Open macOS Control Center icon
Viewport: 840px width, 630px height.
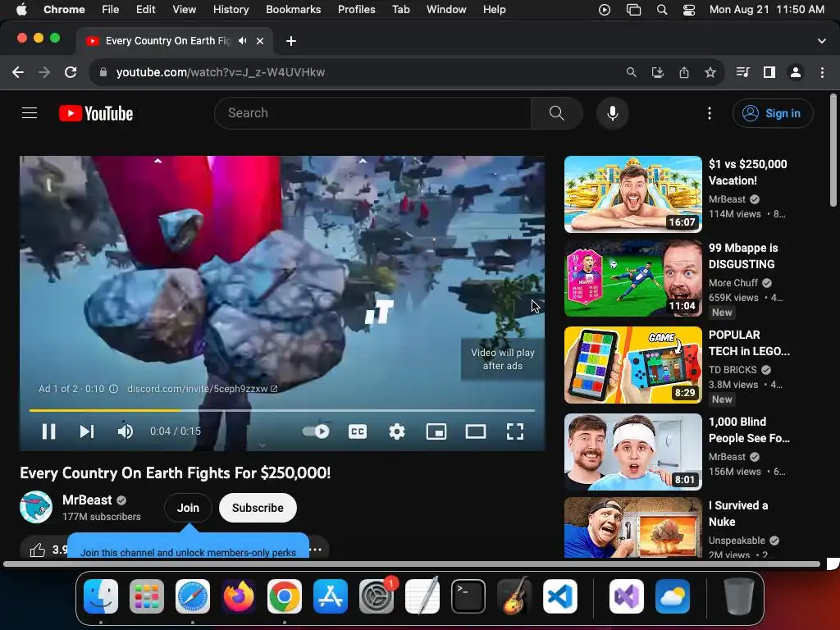pos(688,9)
